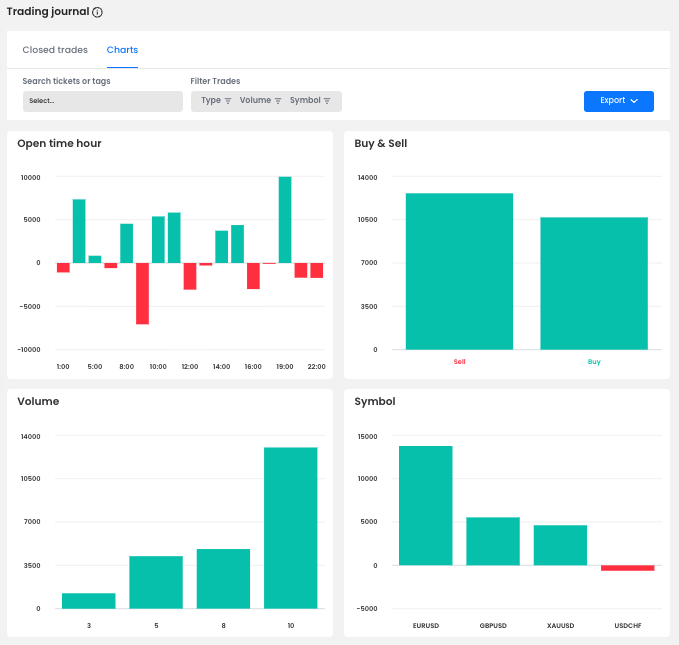Click the volume 10 bar in Volume chart
The image size is (679, 645).
pyautogui.click(x=290, y=527)
